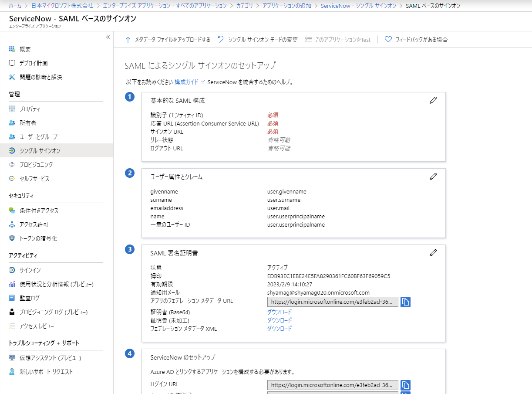Image resolution: width=532 pixels, height=394 pixels.
Task: Go to ServiceNow - シングル サインオン breadcrumb
Action: [x=358, y=6]
